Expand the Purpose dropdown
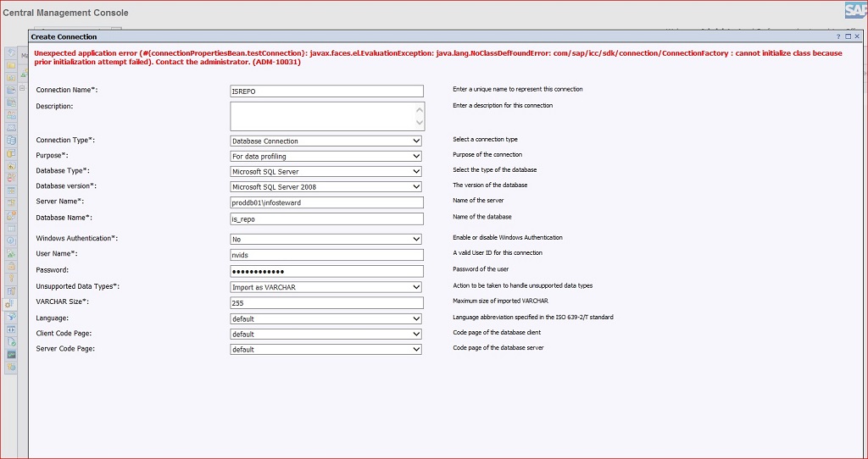 pyautogui.click(x=325, y=157)
